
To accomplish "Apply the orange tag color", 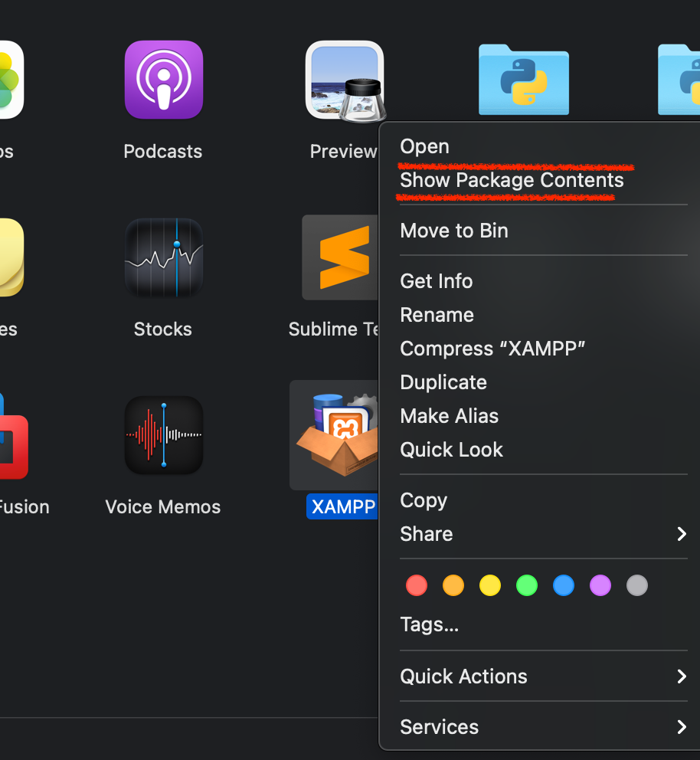I will pyautogui.click(x=453, y=585).
